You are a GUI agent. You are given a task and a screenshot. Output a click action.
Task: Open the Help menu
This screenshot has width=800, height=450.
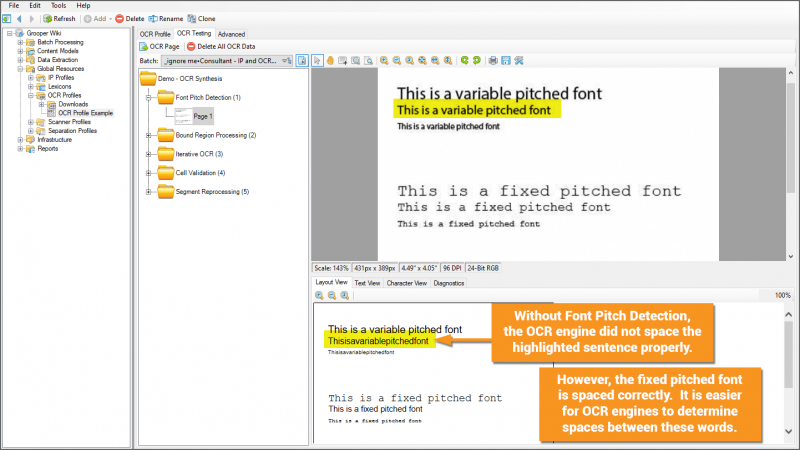[83, 6]
